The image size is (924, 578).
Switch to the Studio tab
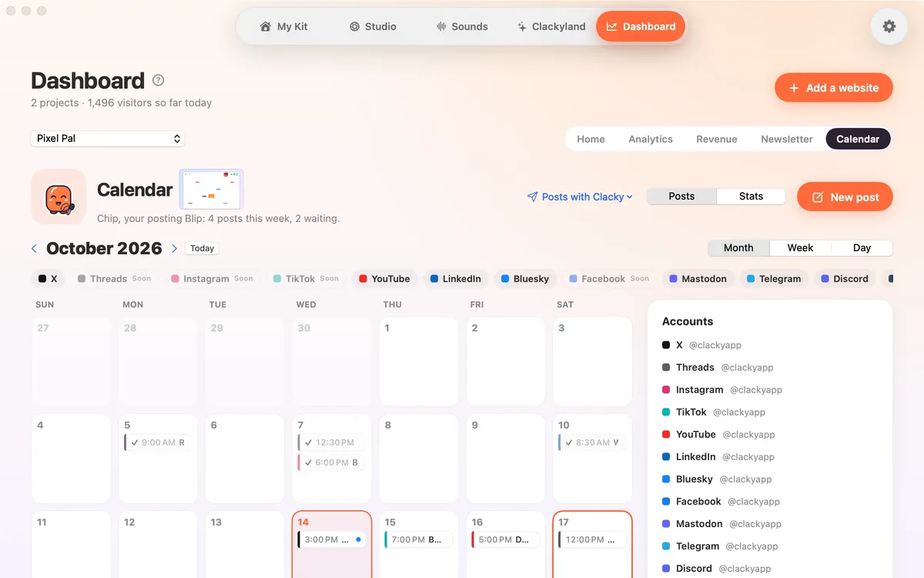tap(373, 26)
